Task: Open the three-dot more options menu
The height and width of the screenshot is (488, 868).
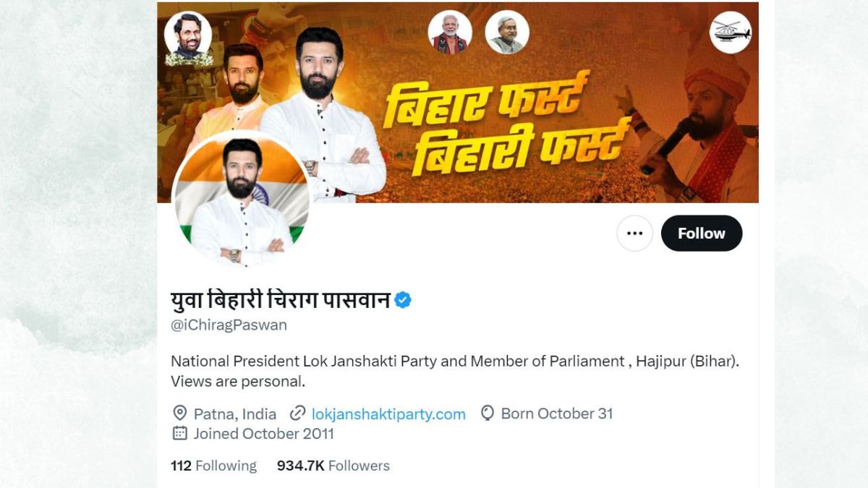Action: coord(635,234)
